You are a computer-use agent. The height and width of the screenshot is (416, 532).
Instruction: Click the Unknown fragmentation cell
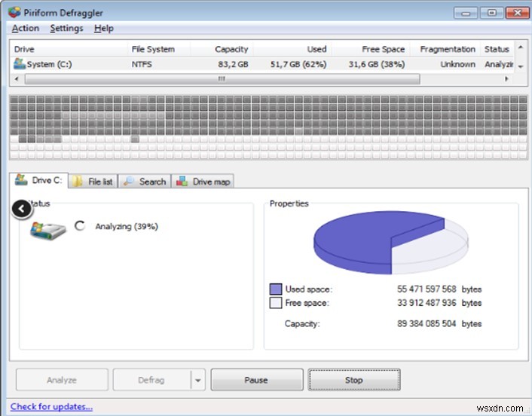(x=457, y=64)
